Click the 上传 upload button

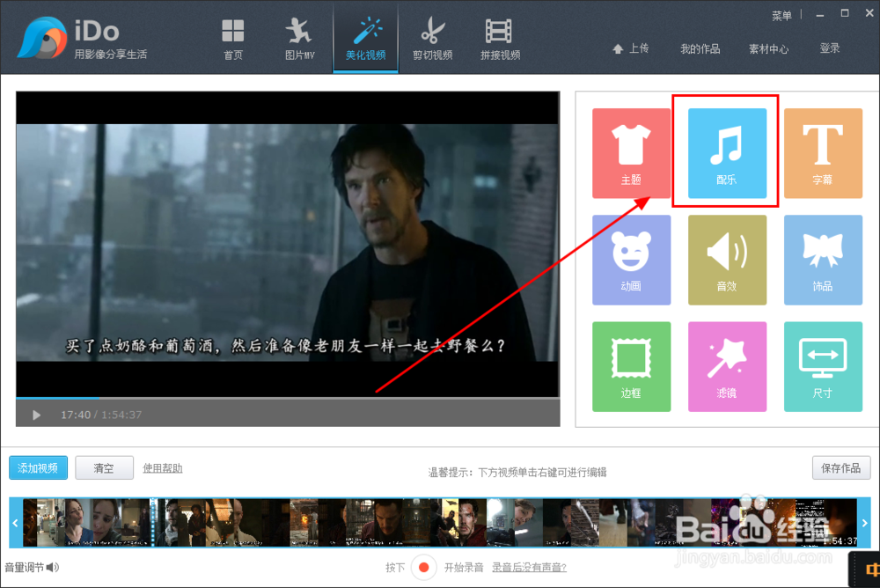point(630,49)
